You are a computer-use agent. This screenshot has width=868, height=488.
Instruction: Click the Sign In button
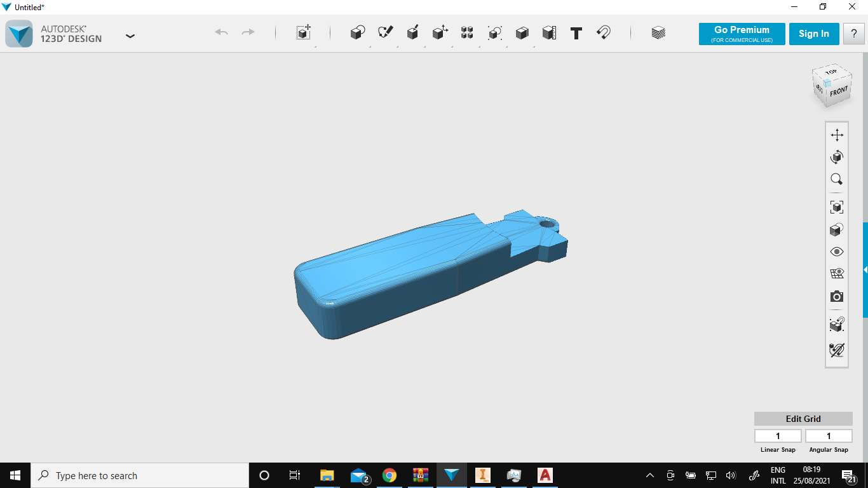pos(813,34)
